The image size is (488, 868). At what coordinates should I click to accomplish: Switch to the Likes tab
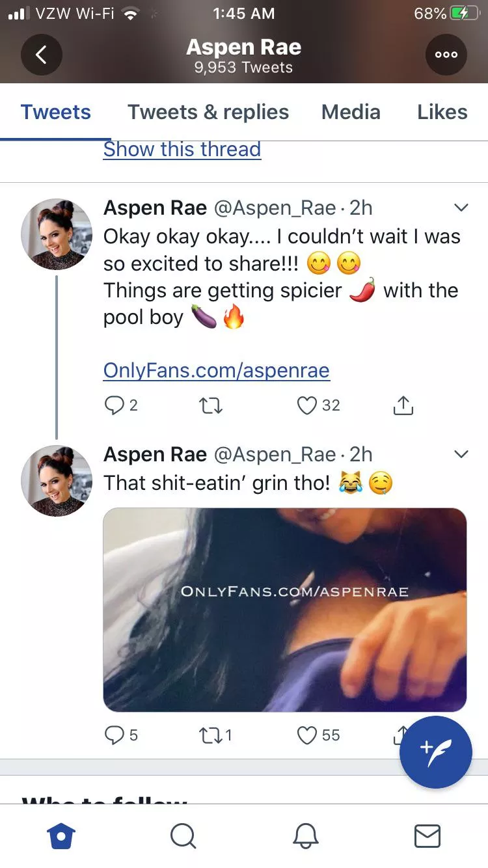442,112
